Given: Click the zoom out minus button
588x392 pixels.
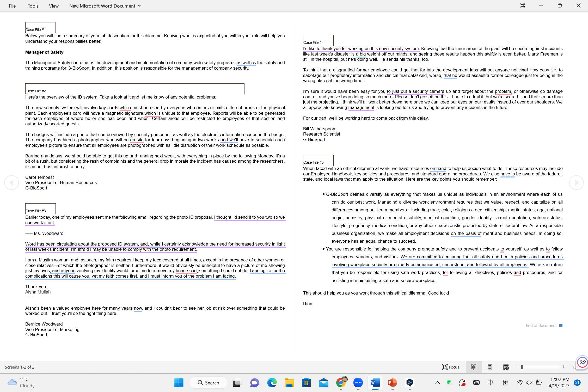Looking at the screenshot, I should tap(518, 367).
